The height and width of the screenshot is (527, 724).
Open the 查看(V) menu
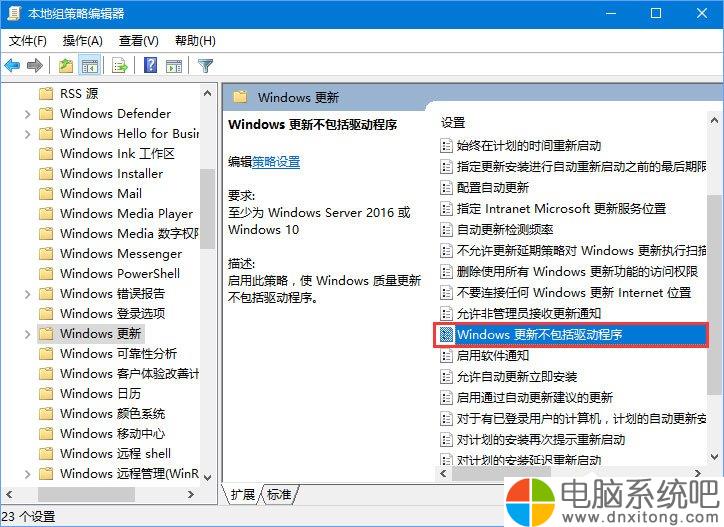(139, 41)
